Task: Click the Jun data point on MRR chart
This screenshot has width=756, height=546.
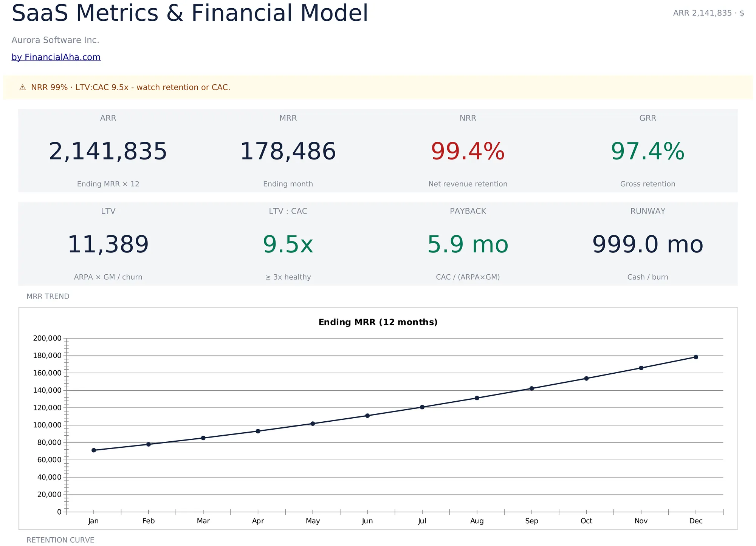Action: tap(367, 416)
